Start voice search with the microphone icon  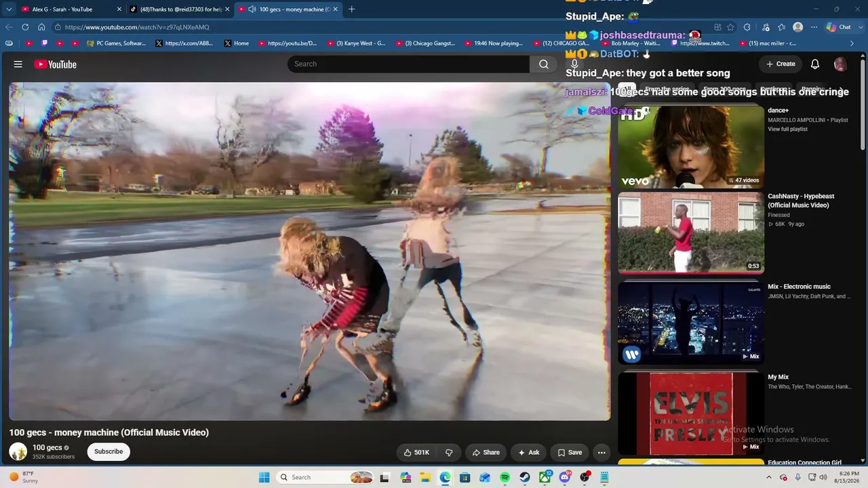coord(574,64)
